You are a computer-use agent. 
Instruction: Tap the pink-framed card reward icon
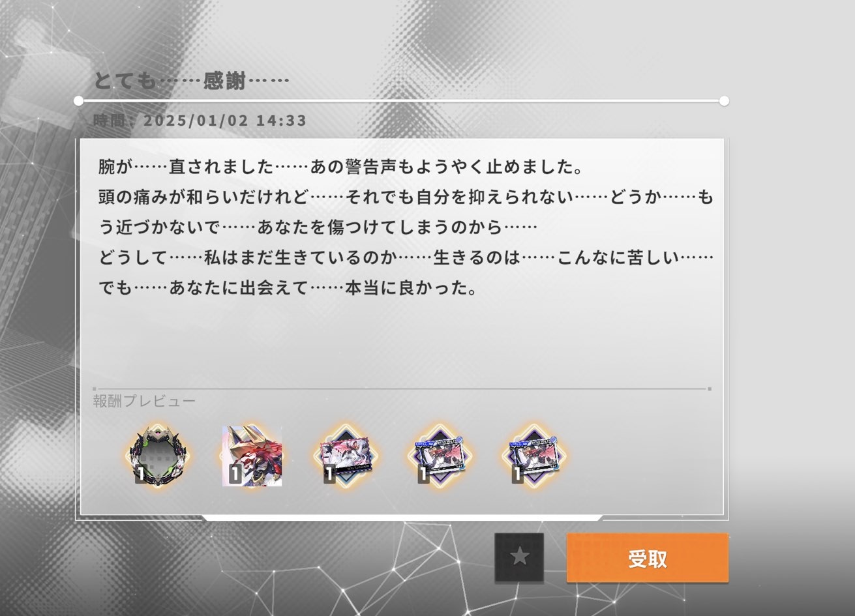(346, 456)
